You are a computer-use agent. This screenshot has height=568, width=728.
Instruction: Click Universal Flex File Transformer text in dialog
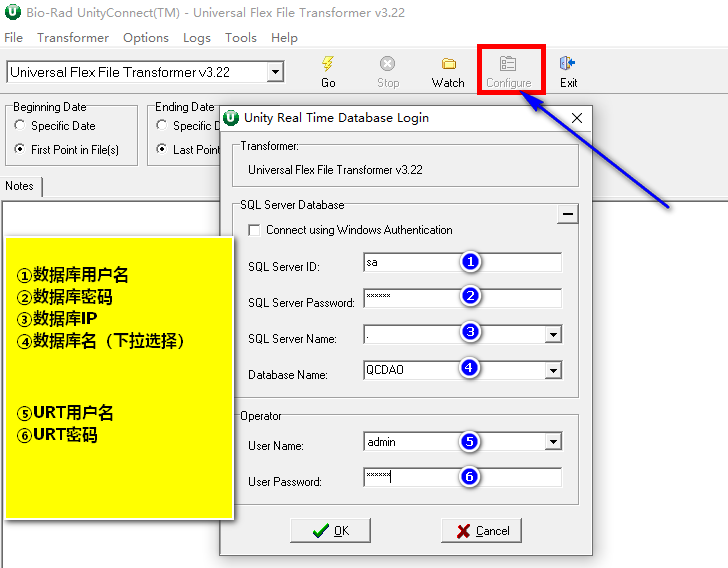click(x=335, y=170)
